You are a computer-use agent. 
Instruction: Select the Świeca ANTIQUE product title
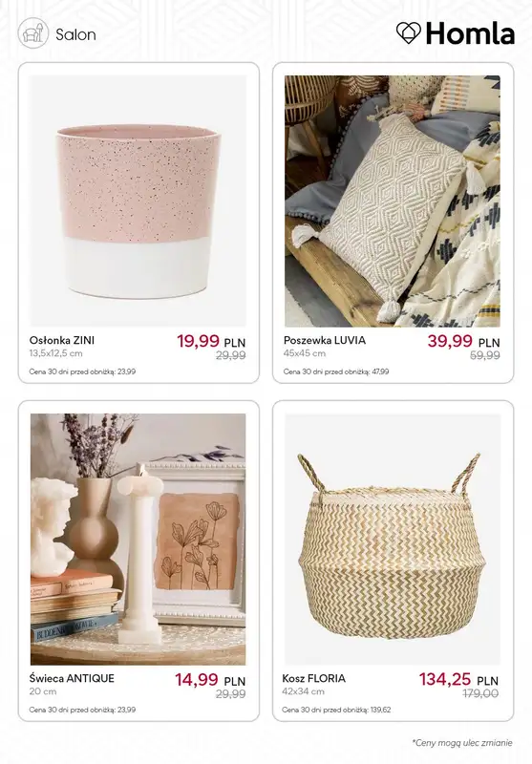coord(72,678)
